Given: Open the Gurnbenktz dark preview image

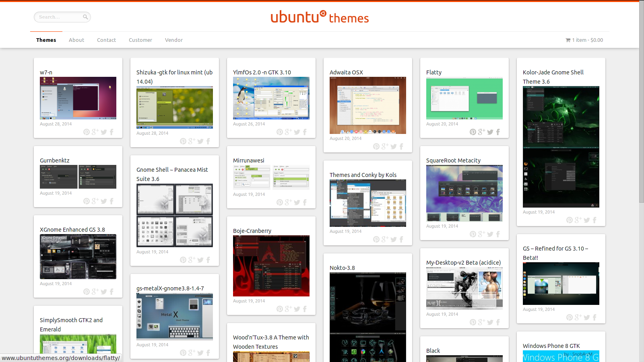Looking at the screenshot, I should click(x=78, y=177).
